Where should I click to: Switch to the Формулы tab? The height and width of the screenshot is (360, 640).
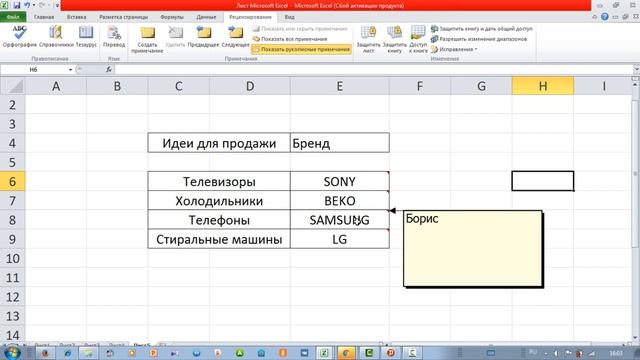coord(172,17)
